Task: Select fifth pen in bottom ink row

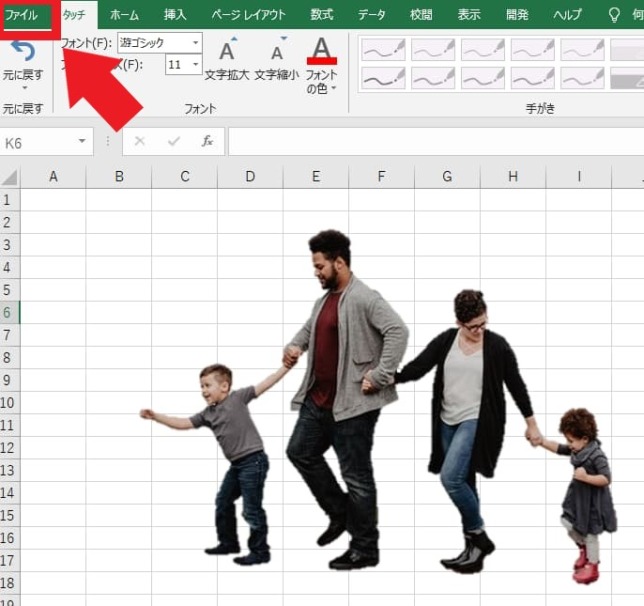Action: [x=582, y=78]
